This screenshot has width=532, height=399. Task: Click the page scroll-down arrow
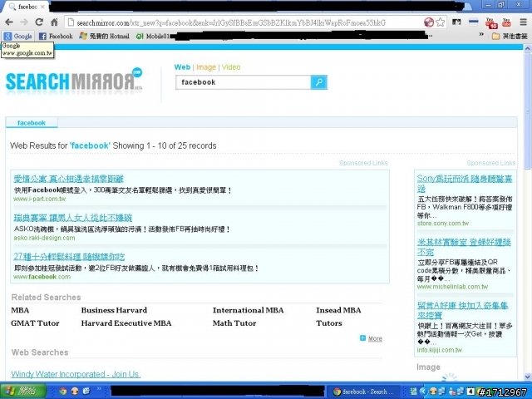point(528,377)
